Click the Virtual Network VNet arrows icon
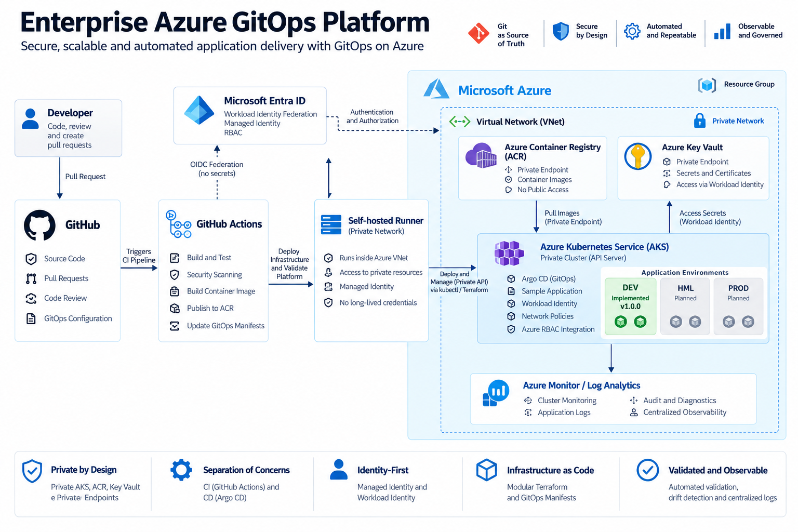Image resolution: width=798 pixels, height=532 pixels. click(460, 122)
